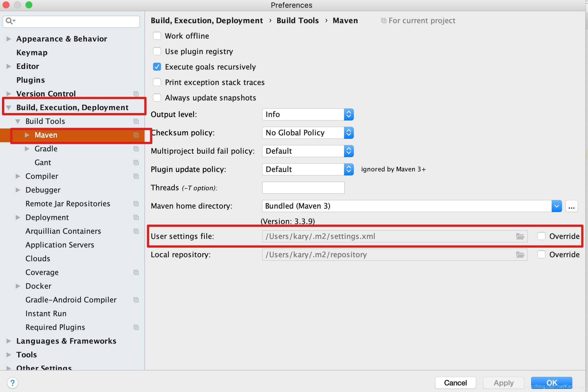Expand the Tools section
Screen dimensions: 588x392
point(9,355)
